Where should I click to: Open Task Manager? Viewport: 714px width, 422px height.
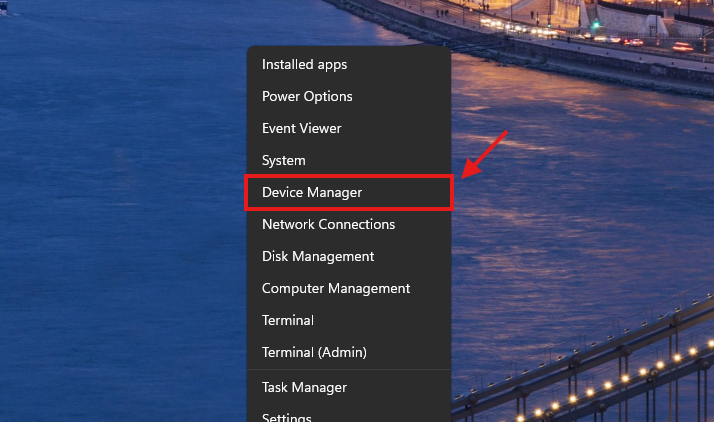click(304, 387)
